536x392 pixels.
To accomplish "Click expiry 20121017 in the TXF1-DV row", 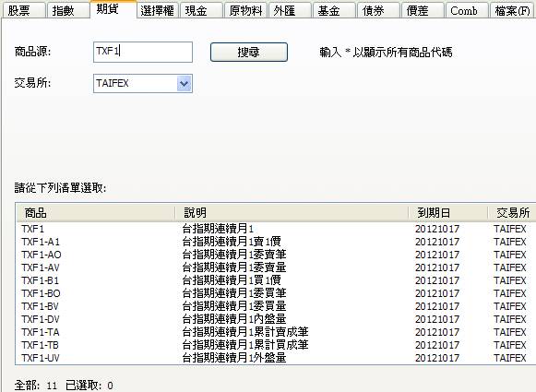I will [x=437, y=319].
